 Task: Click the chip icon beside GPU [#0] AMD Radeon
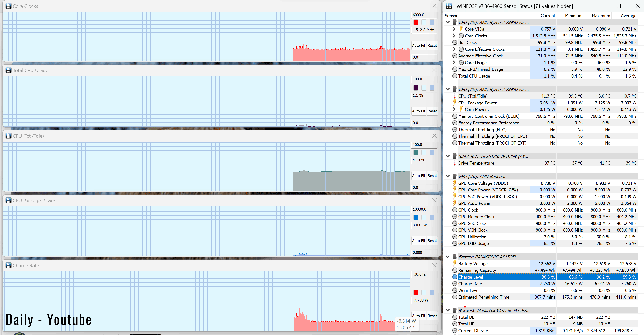[x=455, y=176]
